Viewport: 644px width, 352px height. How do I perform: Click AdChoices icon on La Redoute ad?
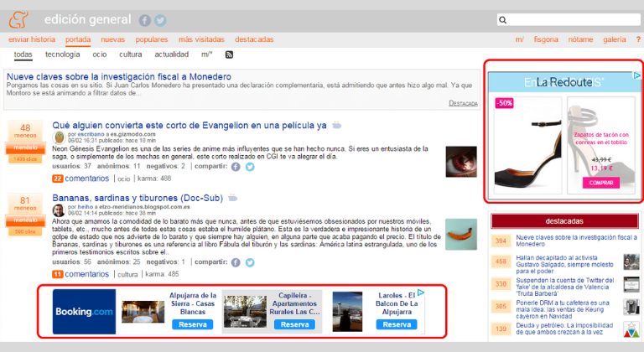(x=636, y=75)
